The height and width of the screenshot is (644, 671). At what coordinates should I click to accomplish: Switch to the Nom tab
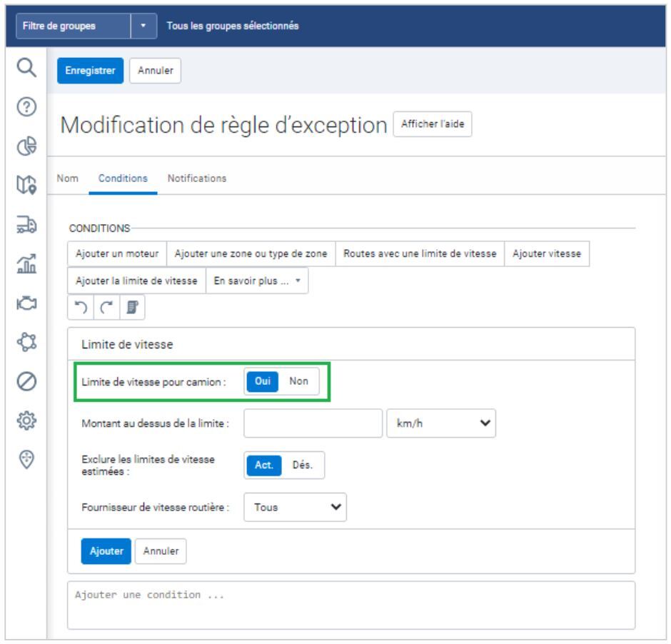point(66,178)
